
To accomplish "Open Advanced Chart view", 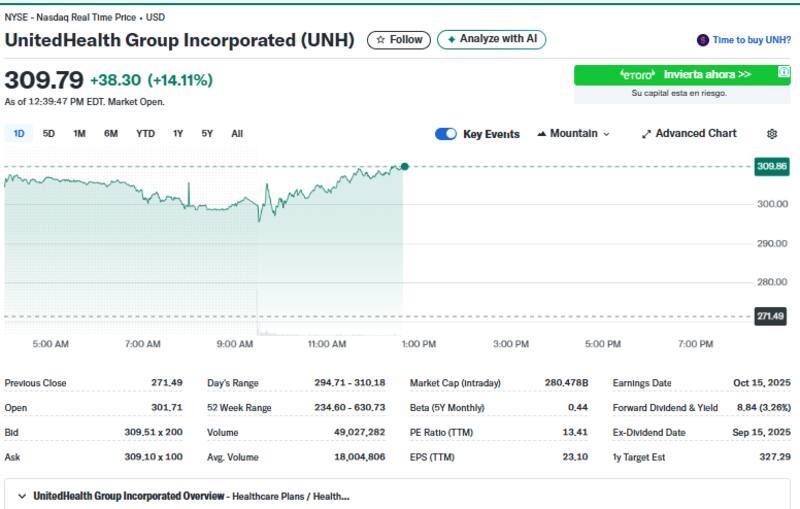I will (x=689, y=134).
